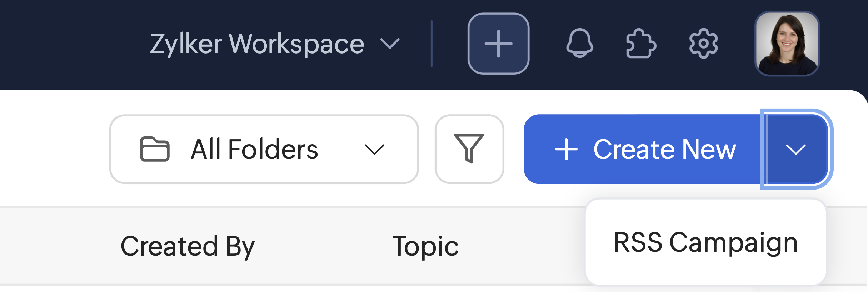Screen dimensions: 868x292
Task: Click the funnel filter icon
Action: point(469,149)
